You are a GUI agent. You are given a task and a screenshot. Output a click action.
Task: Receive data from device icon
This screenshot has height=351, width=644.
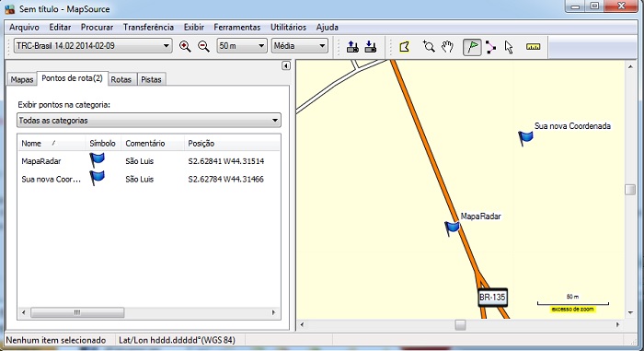[x=371, y=46]
